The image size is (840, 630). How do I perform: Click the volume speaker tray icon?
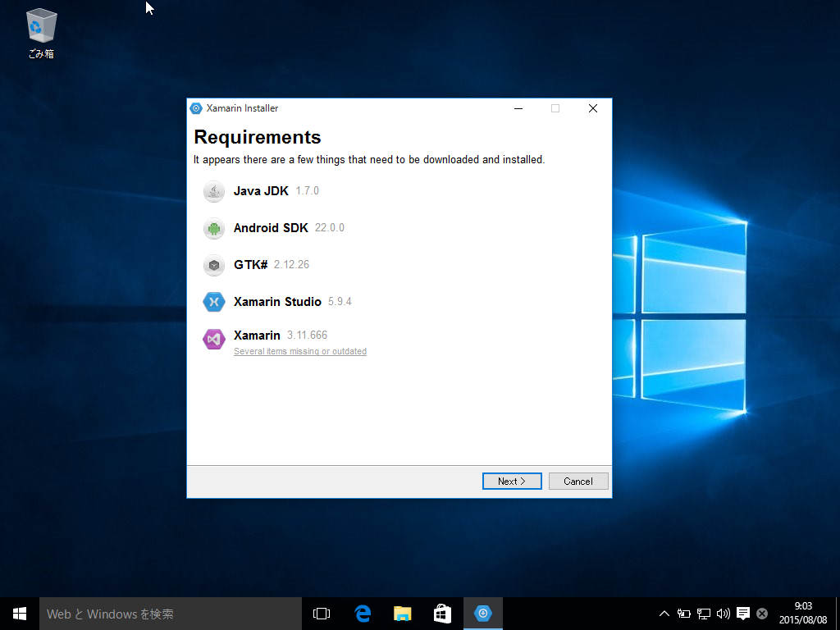point(723,614)
